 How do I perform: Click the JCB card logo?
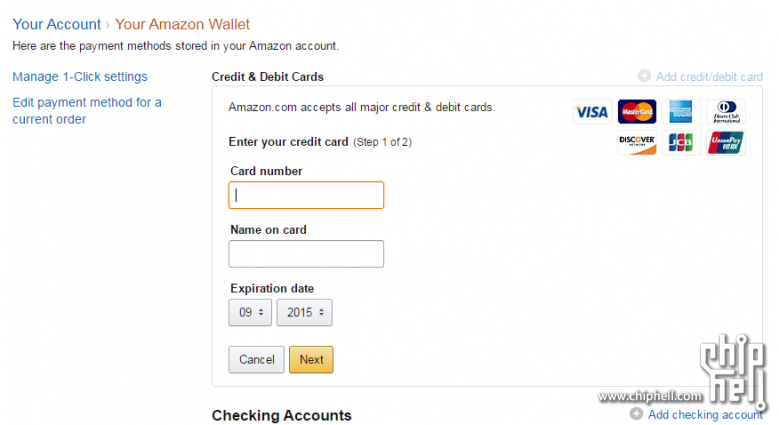point(681,143)
